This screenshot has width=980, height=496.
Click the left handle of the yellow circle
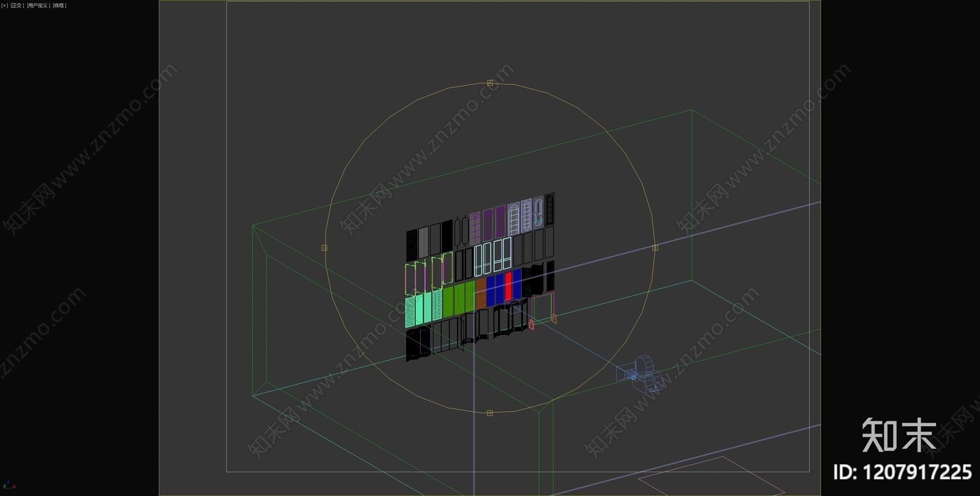(x=325, y=248)
